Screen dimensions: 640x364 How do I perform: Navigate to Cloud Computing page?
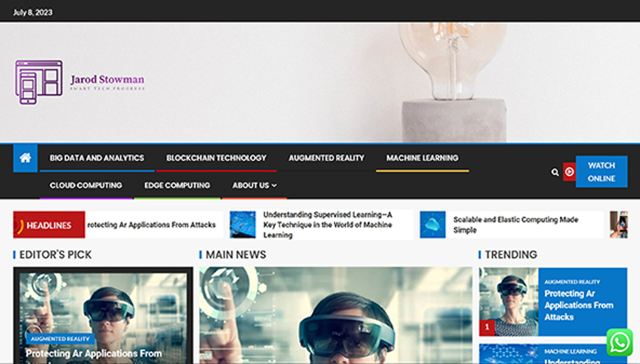[x=86, y=185]
